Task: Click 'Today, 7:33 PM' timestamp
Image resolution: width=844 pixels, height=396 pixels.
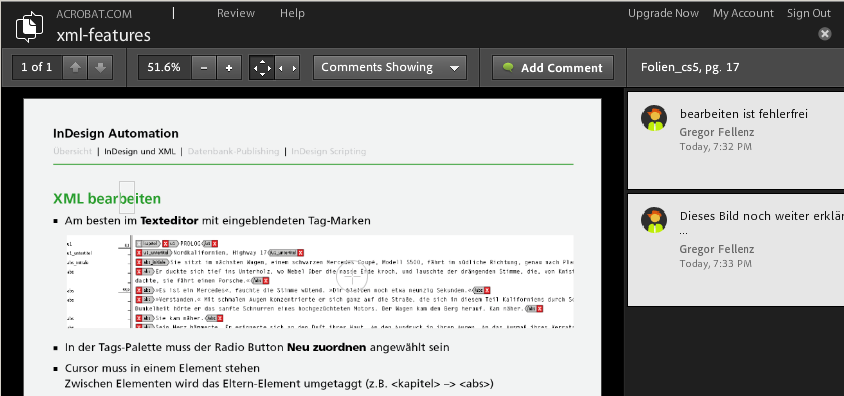Action: click(x=715, y=264)
